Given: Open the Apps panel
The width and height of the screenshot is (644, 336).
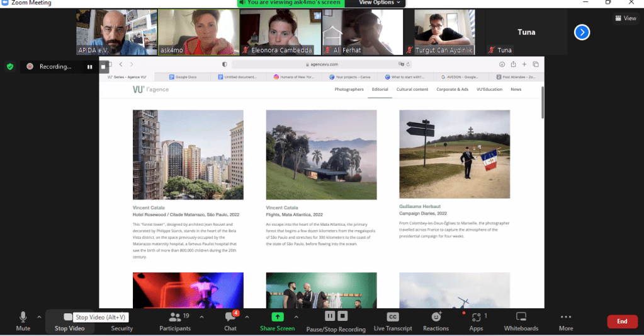Looking at the screenshot, I should [476, 317].
